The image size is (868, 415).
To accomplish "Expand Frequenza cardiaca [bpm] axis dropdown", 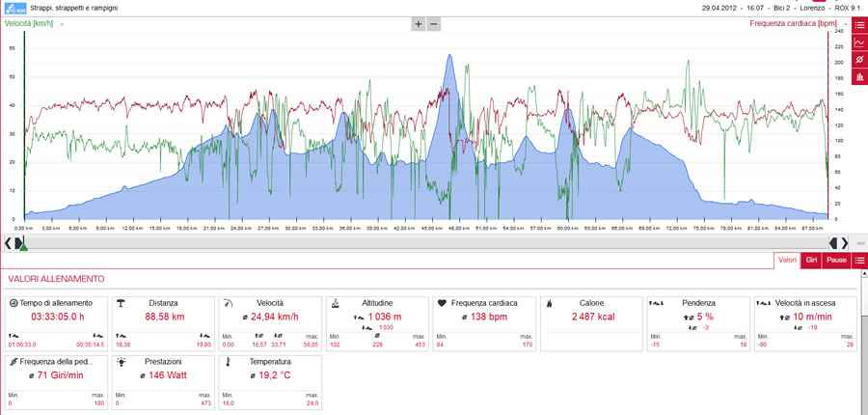I will [x=847, y=24].
